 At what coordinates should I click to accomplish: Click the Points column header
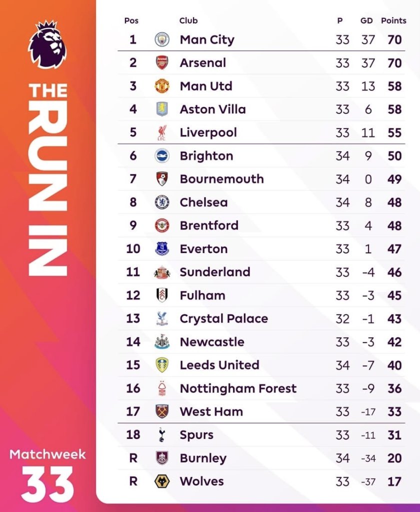[393, 20]
